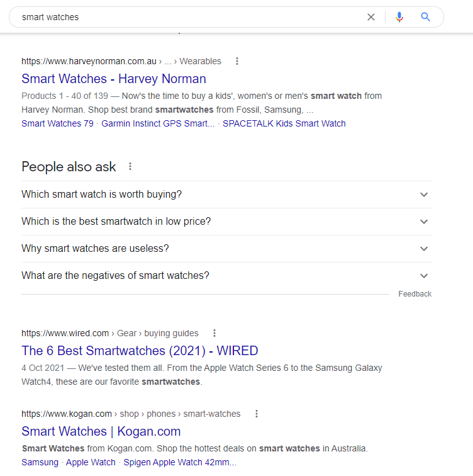Follow 'Garmin Instinct GPS Smart...' sitelink
The width and height of the screenshot is (473, 476).
[x=158, y=123]
